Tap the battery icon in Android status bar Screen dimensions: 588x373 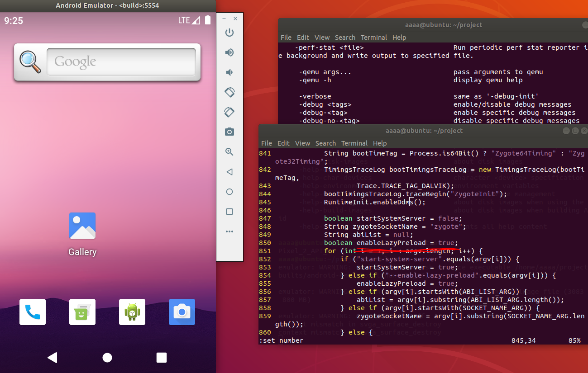[208, 20]
